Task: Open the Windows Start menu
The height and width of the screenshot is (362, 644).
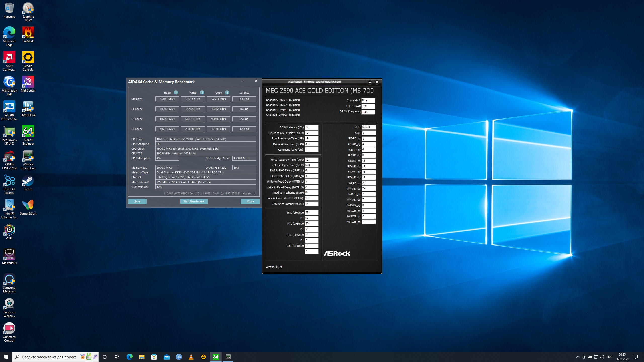Action: (x=6, y=357)
